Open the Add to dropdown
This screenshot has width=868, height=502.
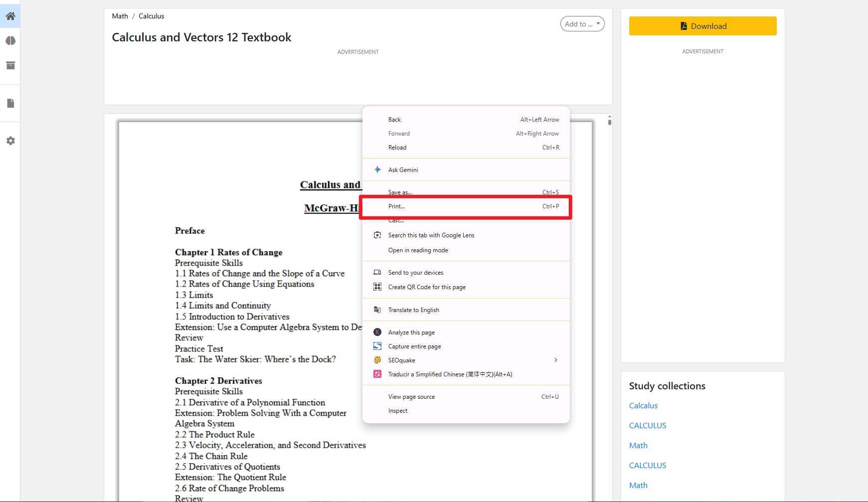point(582,24)
